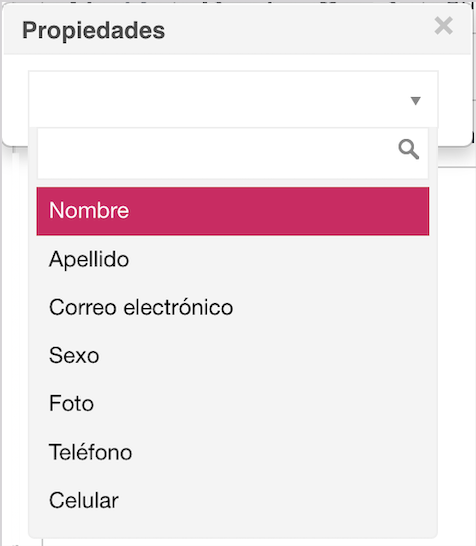Screen dimensions: 476x546
Task: Click the white page area right of the list
Action: click(456, 348)
